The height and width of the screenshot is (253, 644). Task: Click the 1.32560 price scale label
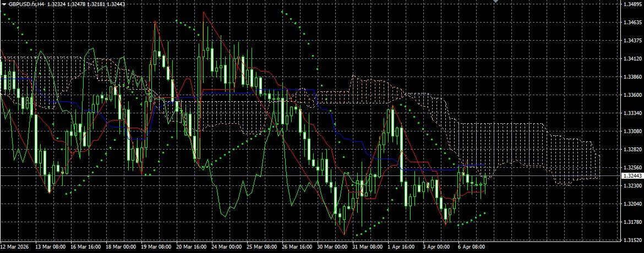tap(632, 168)
